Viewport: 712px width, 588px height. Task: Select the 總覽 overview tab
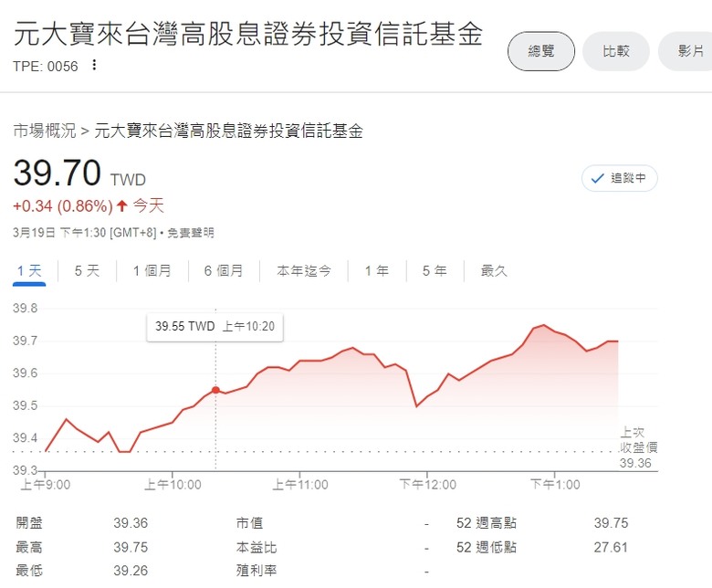540,51
